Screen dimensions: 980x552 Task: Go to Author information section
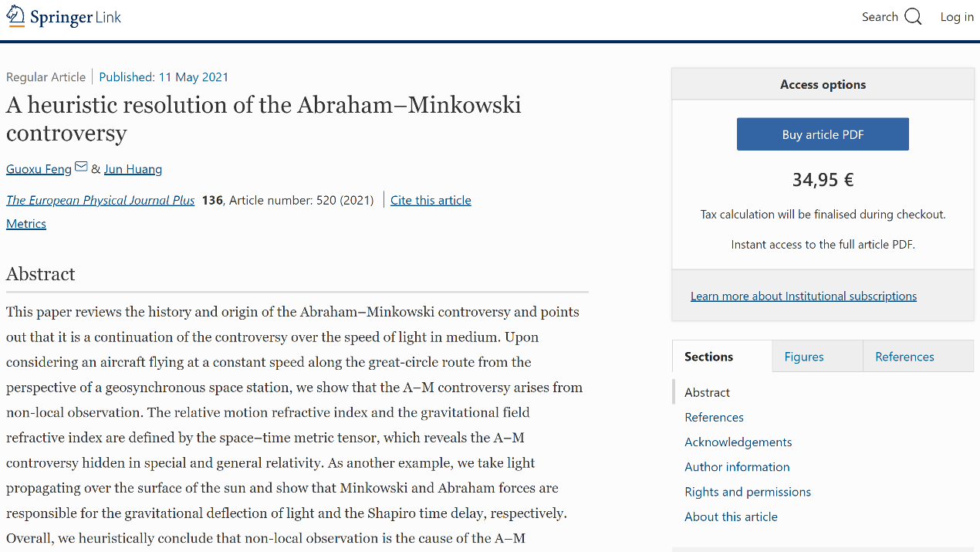[737, 467]
